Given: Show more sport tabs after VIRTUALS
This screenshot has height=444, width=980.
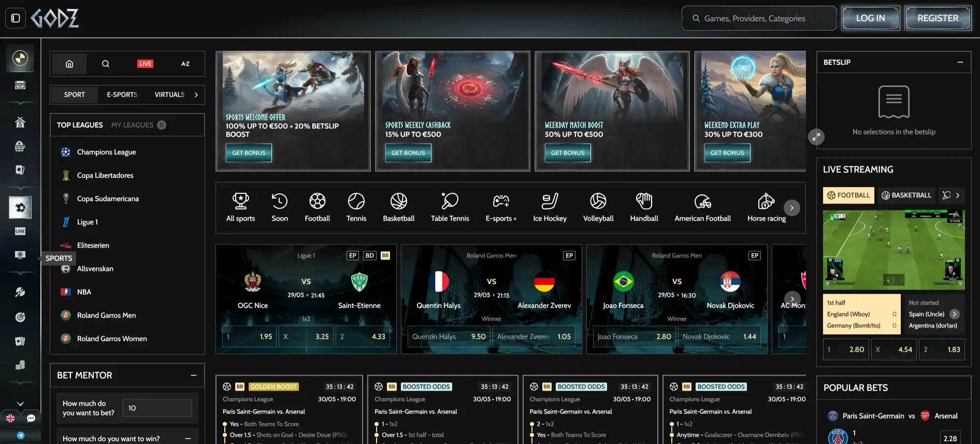Looking at the screenshot, I should point(196,95).
